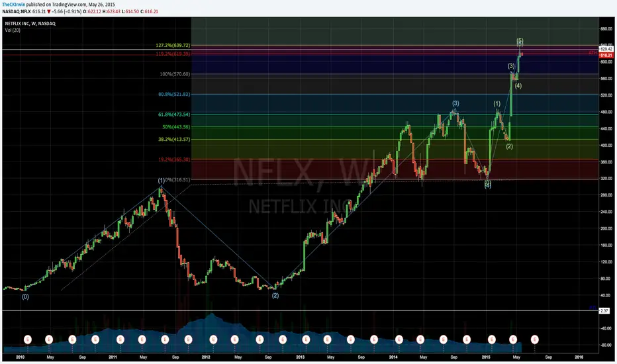Select the 19.2%(365.30) Fibonacci label
Viewport: 617px width, 364px height.
coord(174,159)
